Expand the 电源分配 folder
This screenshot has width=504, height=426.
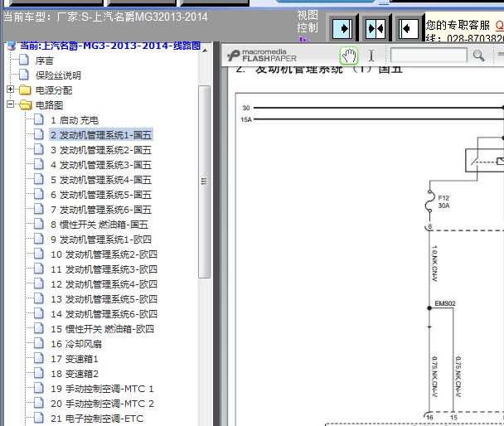(10, 90)
